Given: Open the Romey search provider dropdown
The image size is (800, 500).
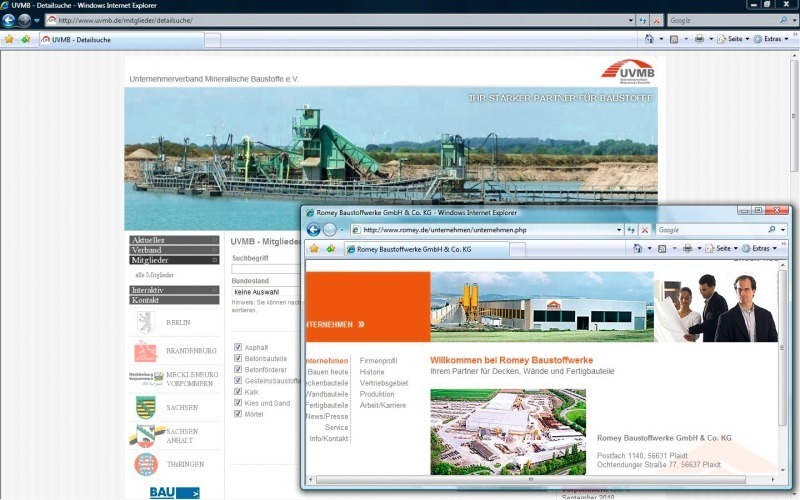Looking at the screenshot, I should (x=783, y=230).
